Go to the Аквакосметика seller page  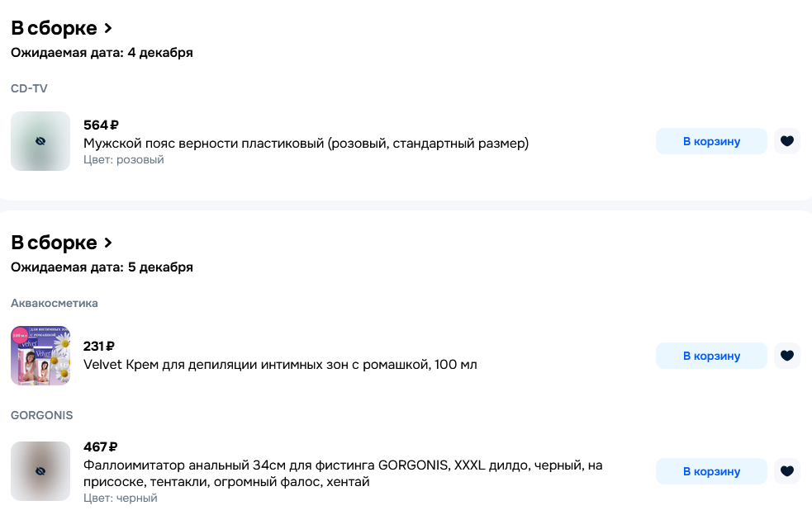pyautogui.click(x=55, y=303)
